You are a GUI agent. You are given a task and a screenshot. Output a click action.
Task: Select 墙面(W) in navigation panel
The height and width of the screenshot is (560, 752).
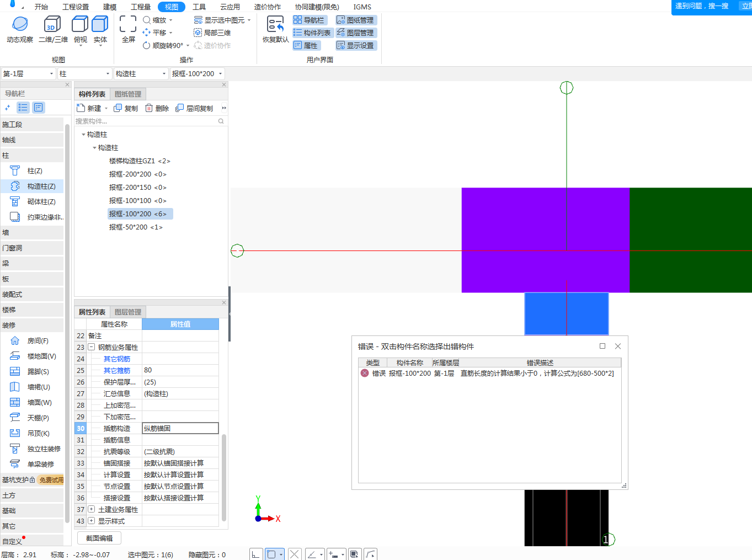coord(32,403)
